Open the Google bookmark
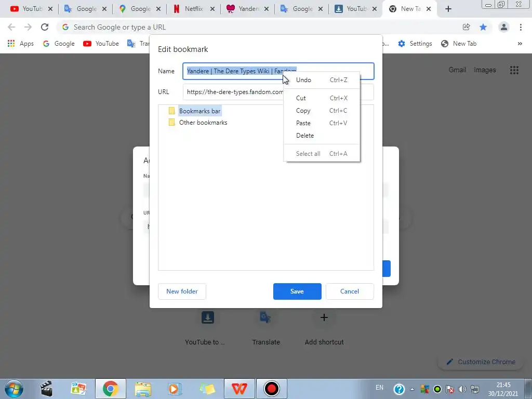 59,44
